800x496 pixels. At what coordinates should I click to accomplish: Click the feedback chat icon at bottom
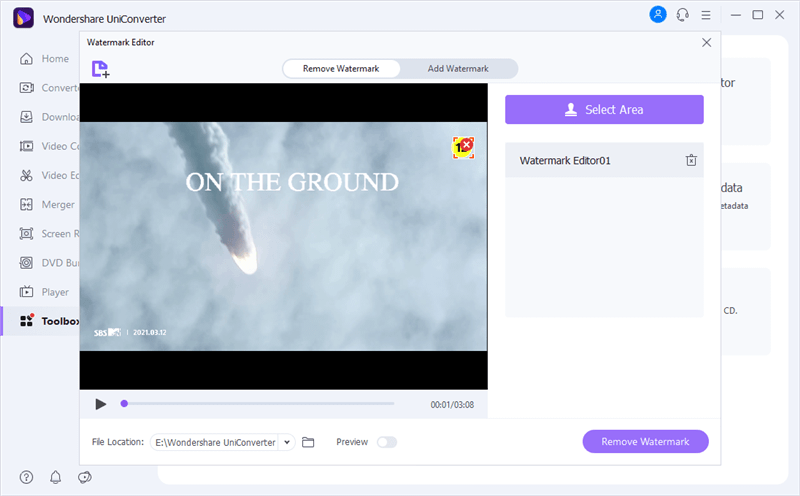click(x=85, y=477)
